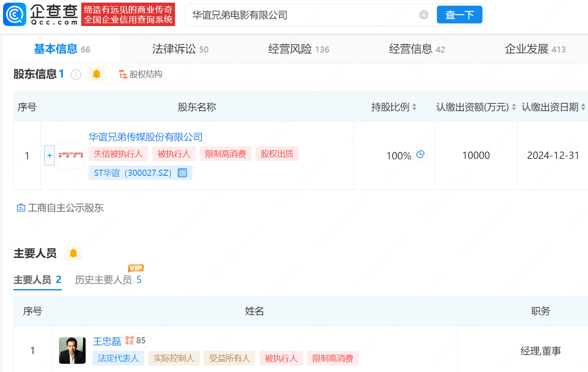
Task: Click the 法定代表人 tag
Action: click(x=118, y=358)
